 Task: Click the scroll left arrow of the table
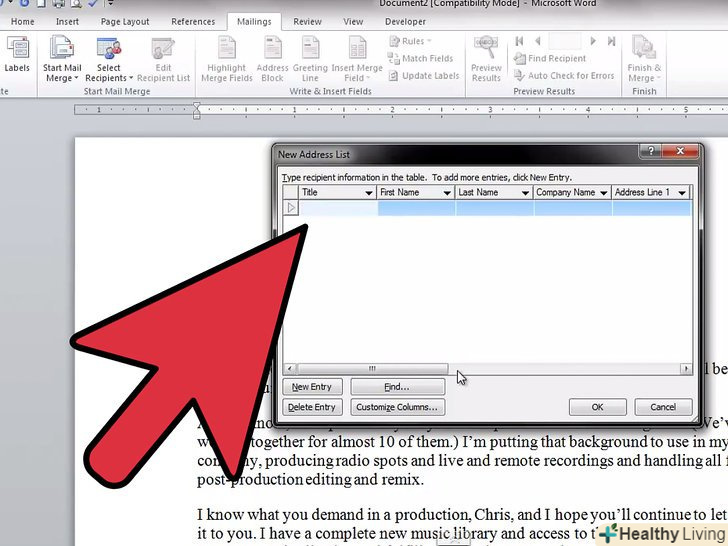[290, 369]
